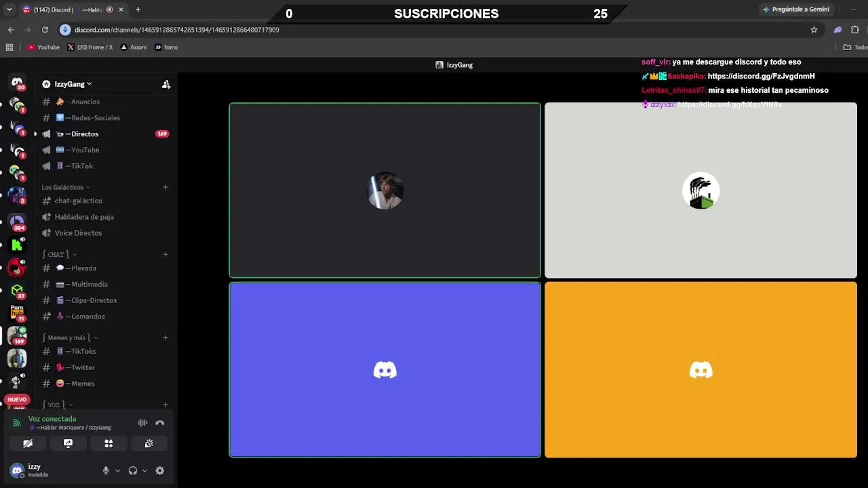Click the izzy user avatar
This screenshot has width=868, height=488.
coord(17,470)
